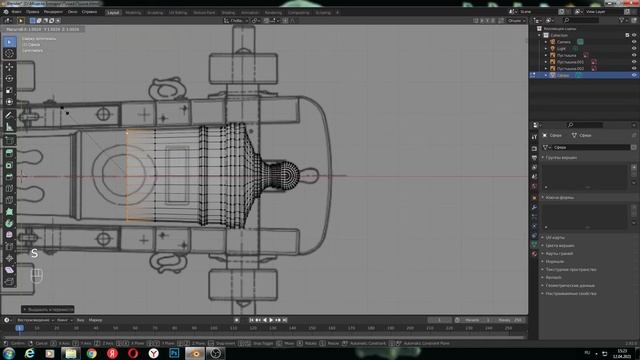This screenshot has width=640, height=360.
Task: Open the Modifiers wrench properties tab
Action: (x=534, y=207)
